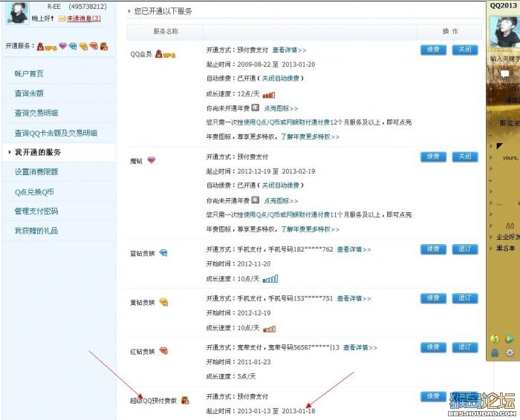Open 帐户首页 in sidebar

[29, 73]
